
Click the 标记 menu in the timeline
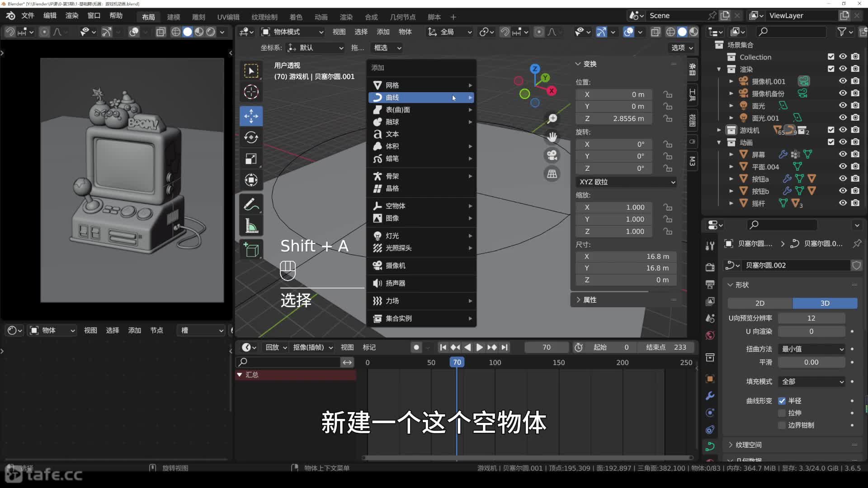(369, 347)
